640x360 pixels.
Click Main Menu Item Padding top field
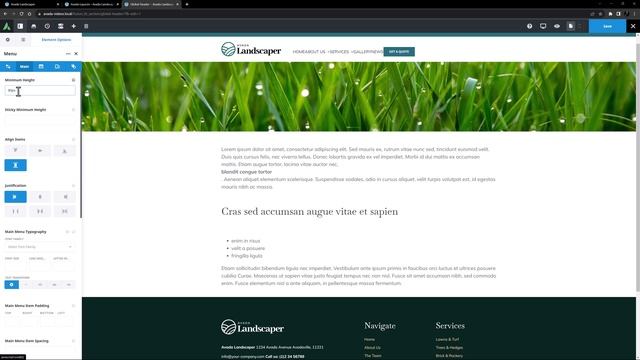[12, 321]
